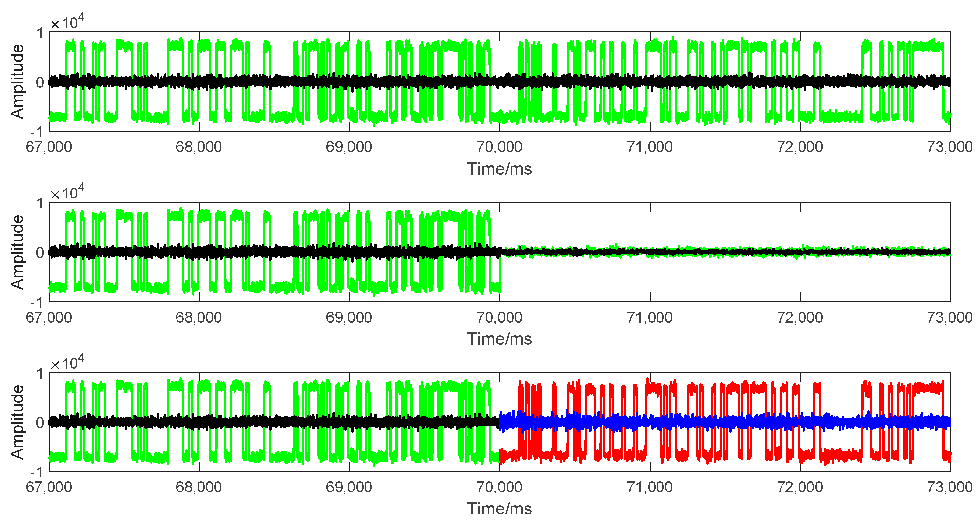The image size is (980, 522).
Task: Click the '-1' y-axis tick of top plot
Action: pyautogui.click(x=36, y=132)
